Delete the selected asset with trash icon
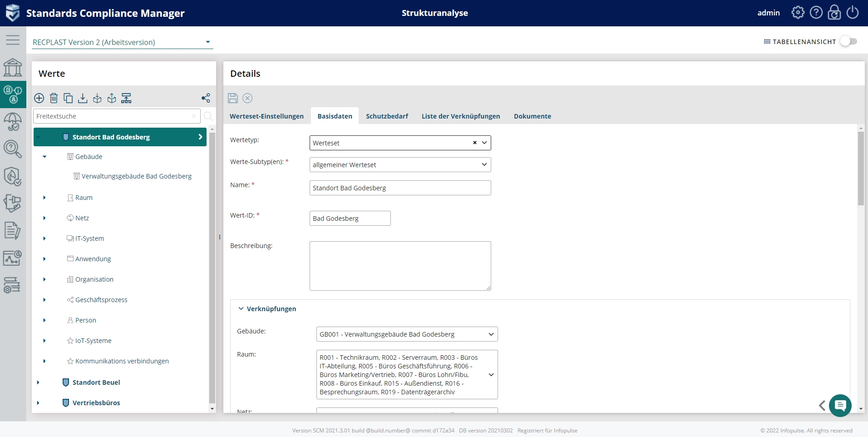The width and height of the screenshot is (868, 437). 54,98
